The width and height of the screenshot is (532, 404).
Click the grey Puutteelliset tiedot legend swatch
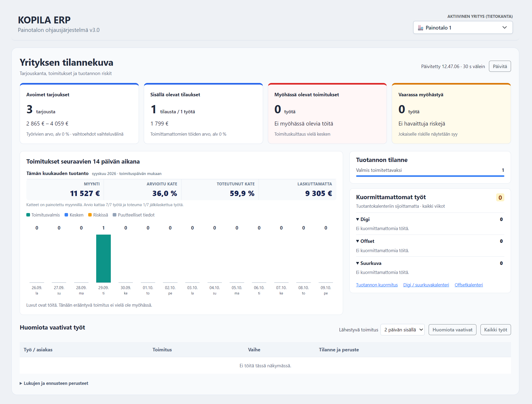click(x=115, y=215)
